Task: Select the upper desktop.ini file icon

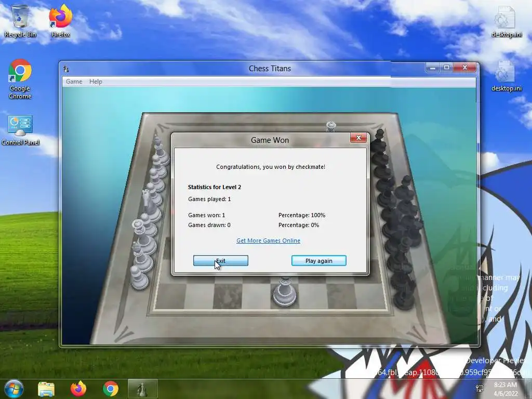Action: click(506, 21)
